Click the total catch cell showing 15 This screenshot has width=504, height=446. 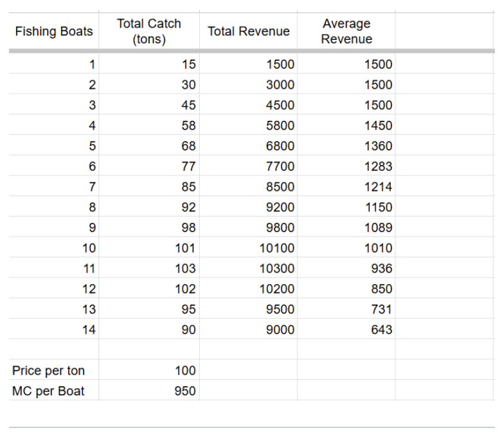(149, 64)
